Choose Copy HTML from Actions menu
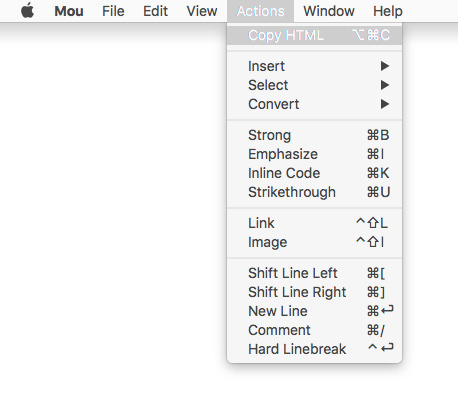 click(314, 35)
